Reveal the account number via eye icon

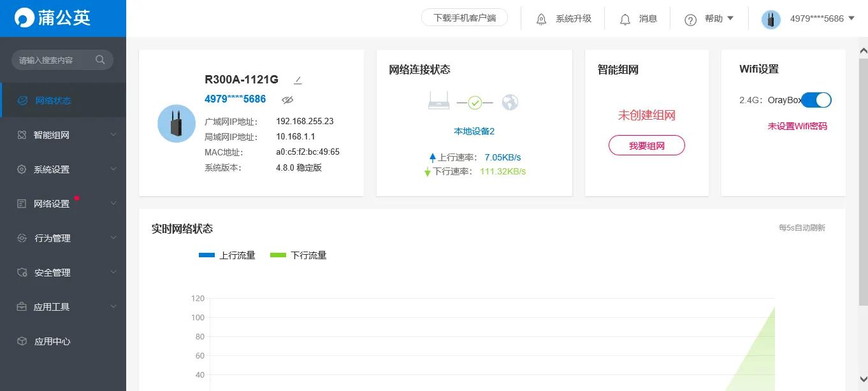pyautogui.click(x=287, y=99)
